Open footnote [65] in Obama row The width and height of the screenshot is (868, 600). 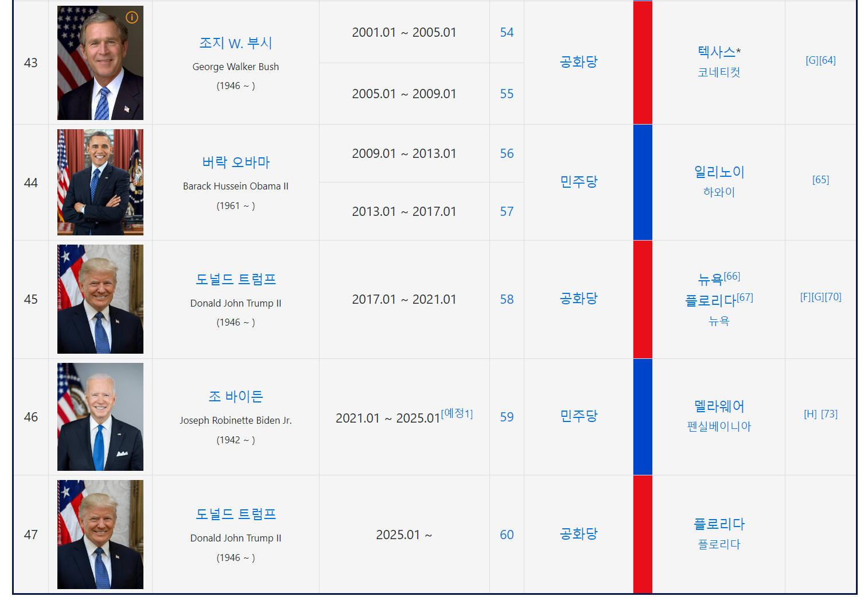[821, 180]
